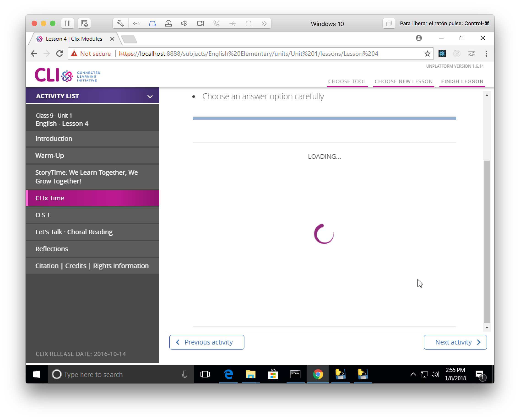Click the VM sound speaker icon
The height and width of the screenshot is (420, 520).
[x=184, y=24]
